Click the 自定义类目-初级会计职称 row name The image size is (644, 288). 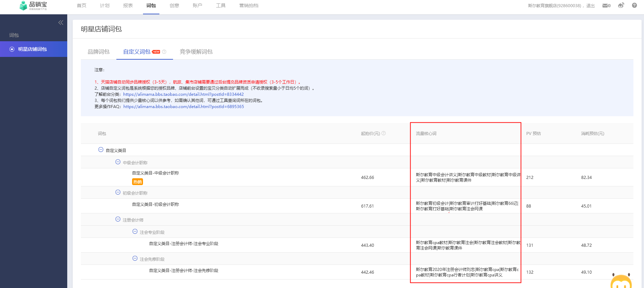click(x=156, y=204)
